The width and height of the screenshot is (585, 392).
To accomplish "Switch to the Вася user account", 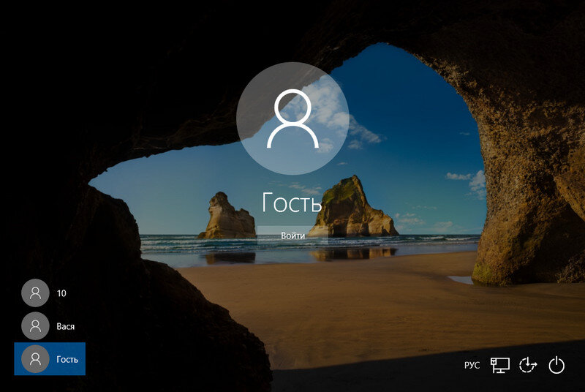I will [50, 326].
